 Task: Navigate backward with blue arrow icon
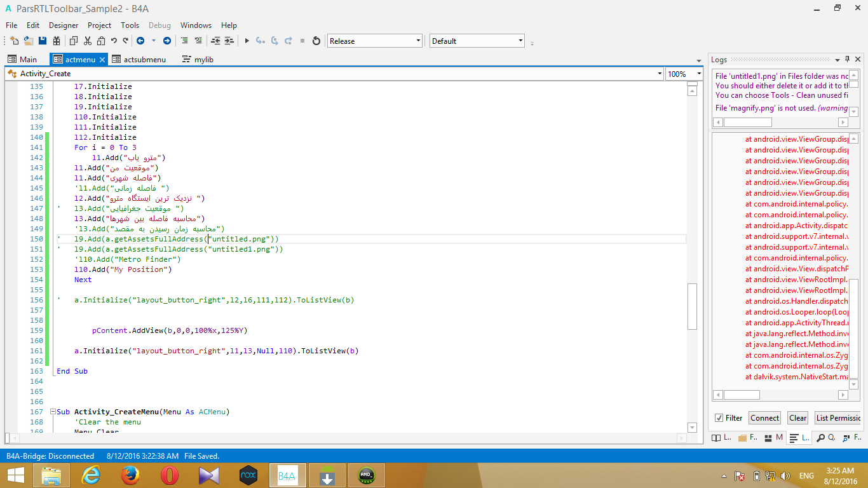click(x=140, y=41)
